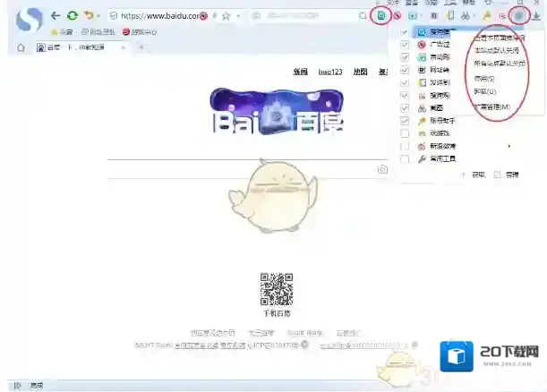Open the 收藏 favorites star in bookmarks bar

point(62,32)
